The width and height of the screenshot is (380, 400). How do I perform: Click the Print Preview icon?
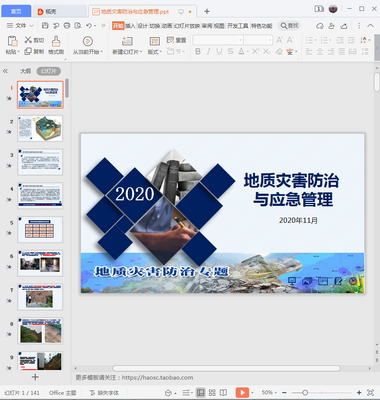point(78,26)
